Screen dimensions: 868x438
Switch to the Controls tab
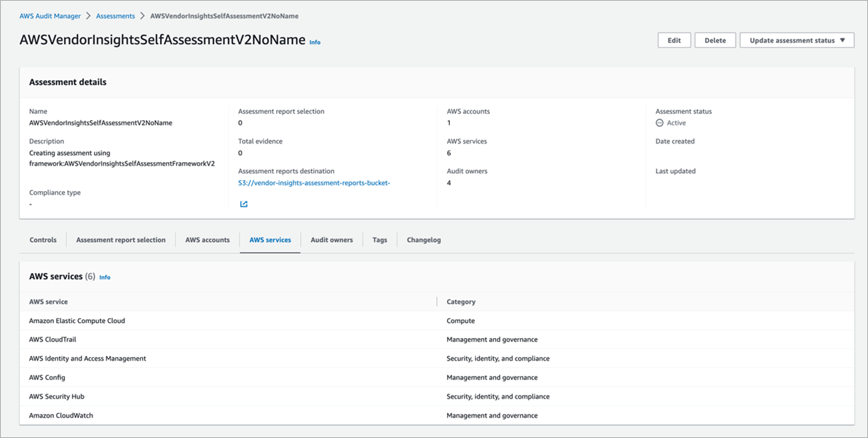tap(43, 240)
